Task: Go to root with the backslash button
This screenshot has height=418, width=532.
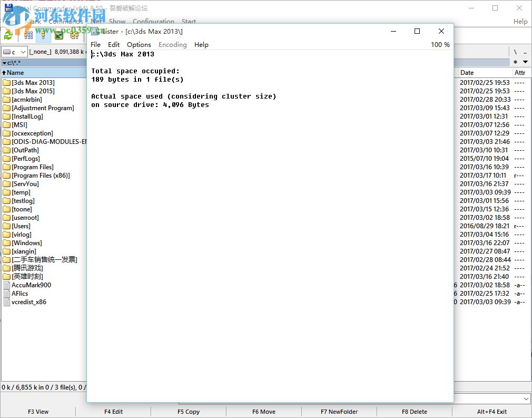Action: click(x=515, y=52)
